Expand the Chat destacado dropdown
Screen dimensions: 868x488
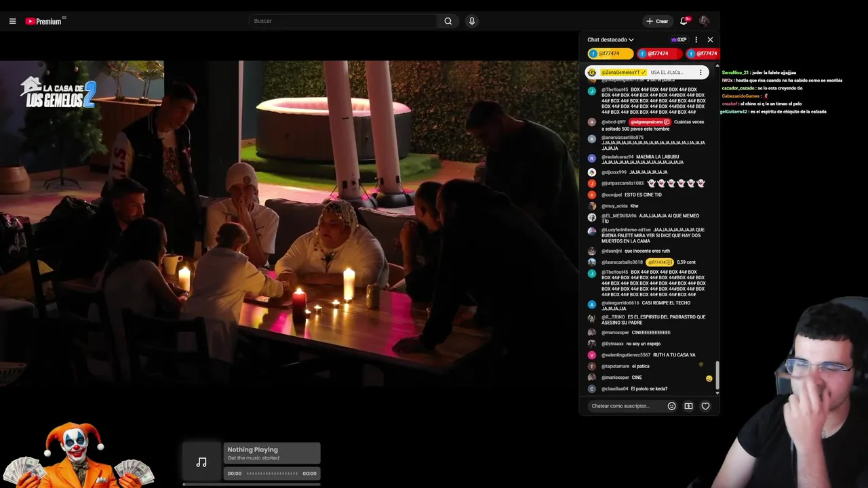click(610, 40)
